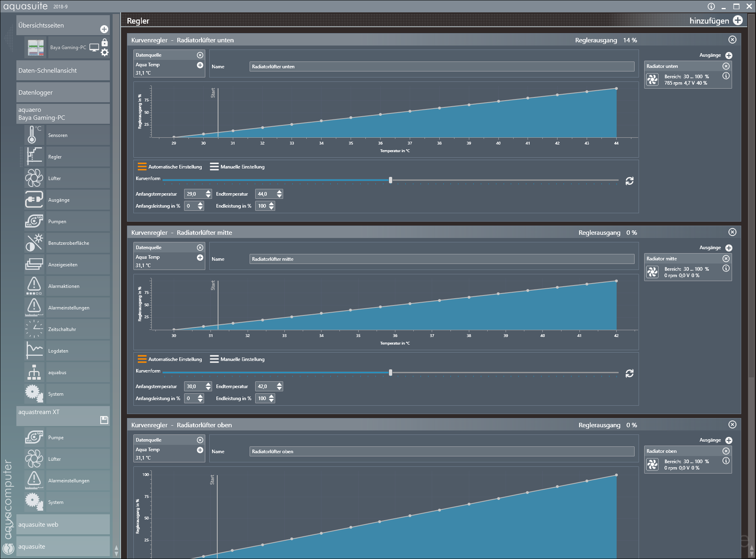
Task: Open the aquaero Sensoren page
Action: pyautogui.click(x=67, y=135)
